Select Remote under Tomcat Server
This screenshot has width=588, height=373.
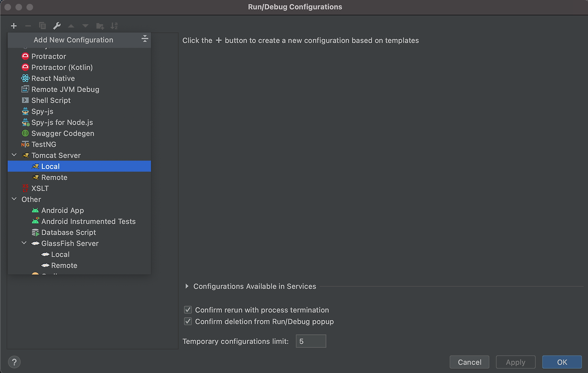pyautogui.click(x=79, y=177)
